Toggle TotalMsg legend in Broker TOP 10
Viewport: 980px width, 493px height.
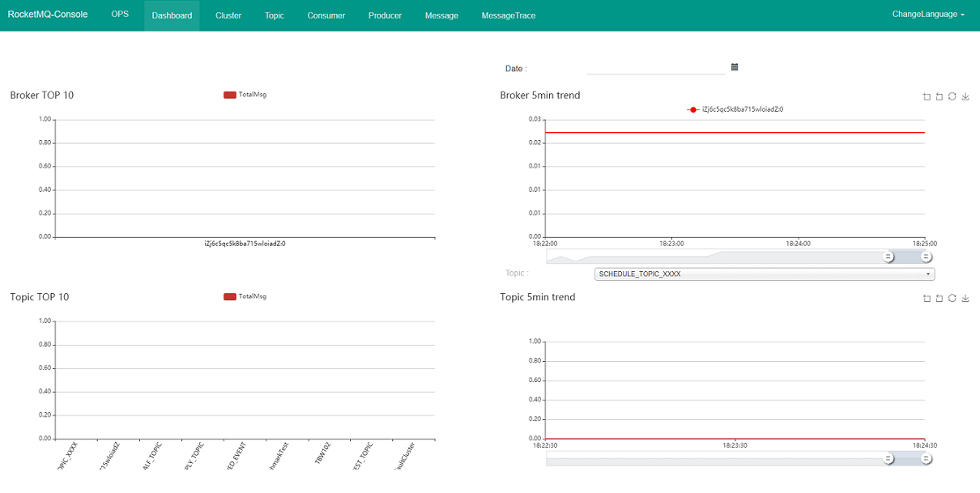245,95
